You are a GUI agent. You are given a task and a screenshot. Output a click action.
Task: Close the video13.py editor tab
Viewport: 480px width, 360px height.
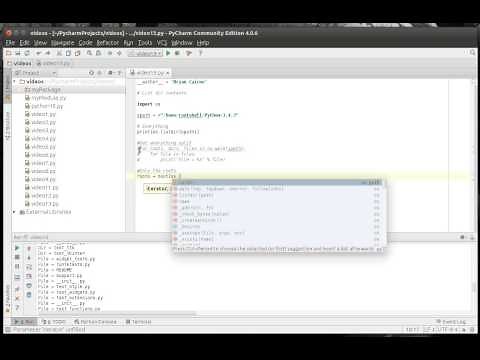click(x=168, y=73)
